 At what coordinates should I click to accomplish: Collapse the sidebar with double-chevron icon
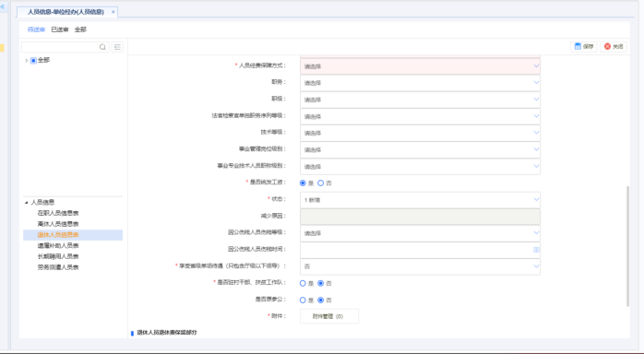point(3,6)
